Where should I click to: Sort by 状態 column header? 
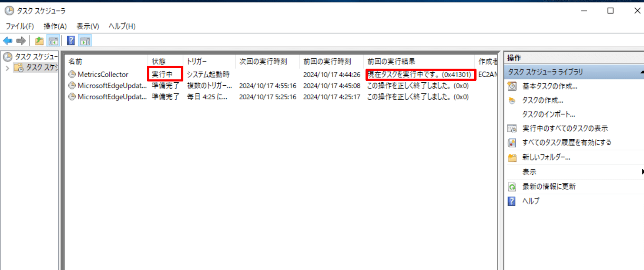(x=158, y=61)
